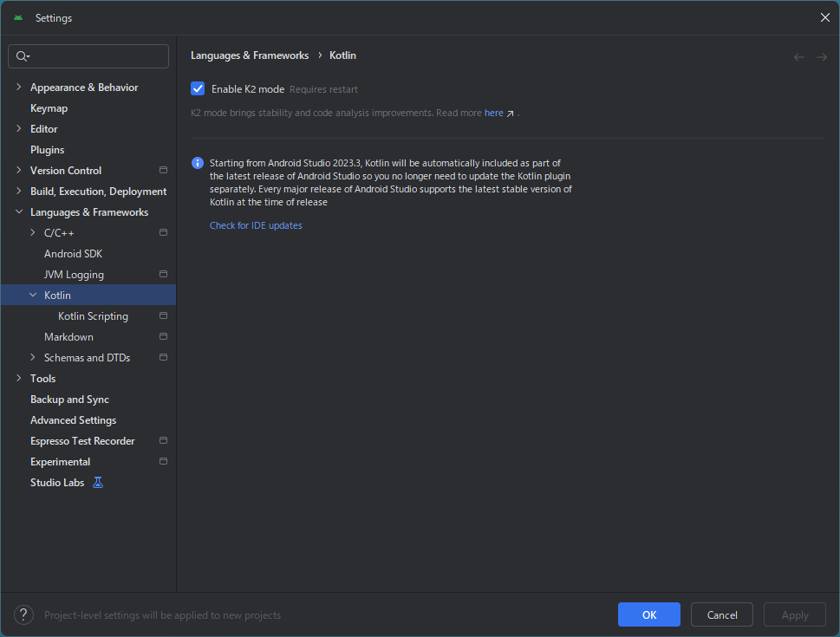Click the Cancel button
This screenshot has width=840, height=637.
click(721, 614)
